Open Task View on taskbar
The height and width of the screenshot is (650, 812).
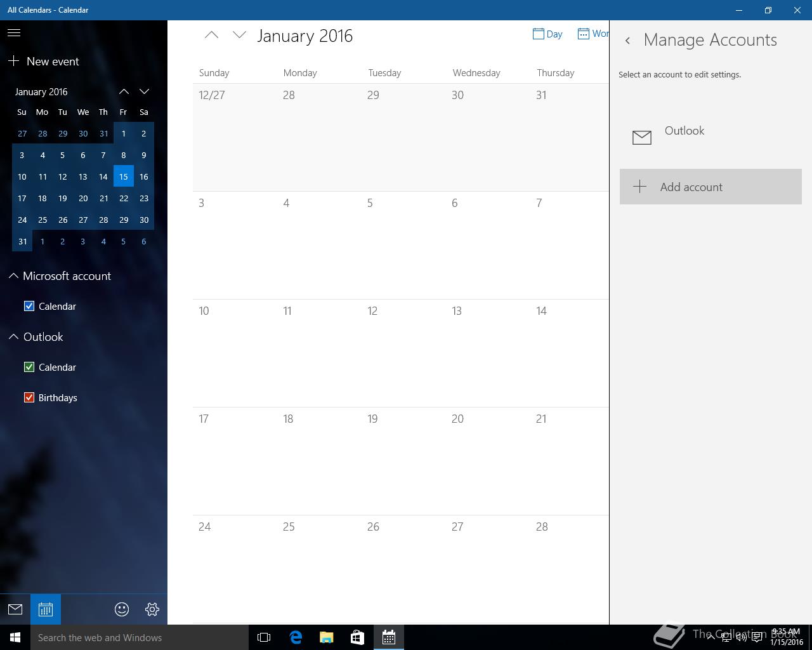pos(264,637)
